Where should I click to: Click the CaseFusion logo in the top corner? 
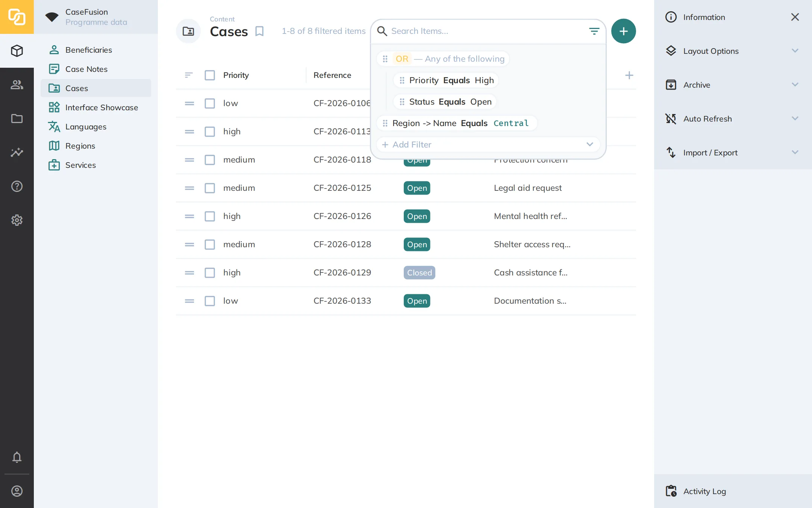[17, 17]
